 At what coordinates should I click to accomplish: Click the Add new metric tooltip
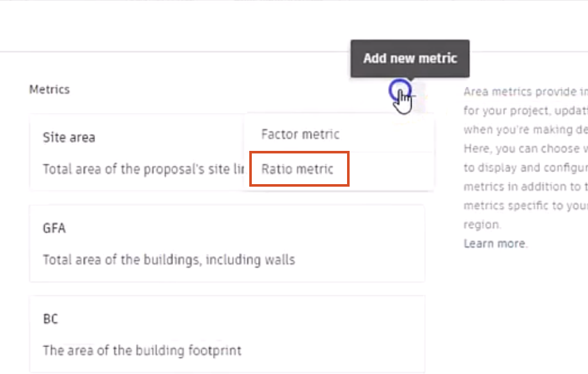pyautogui.click(x=410, y=59)
